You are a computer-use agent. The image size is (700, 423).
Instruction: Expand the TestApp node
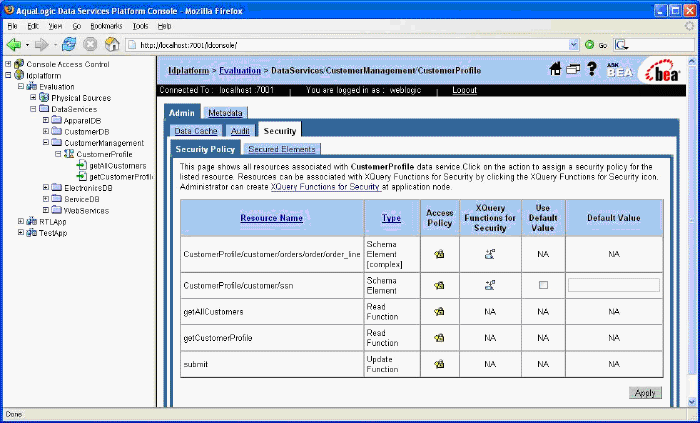point(21,233)
